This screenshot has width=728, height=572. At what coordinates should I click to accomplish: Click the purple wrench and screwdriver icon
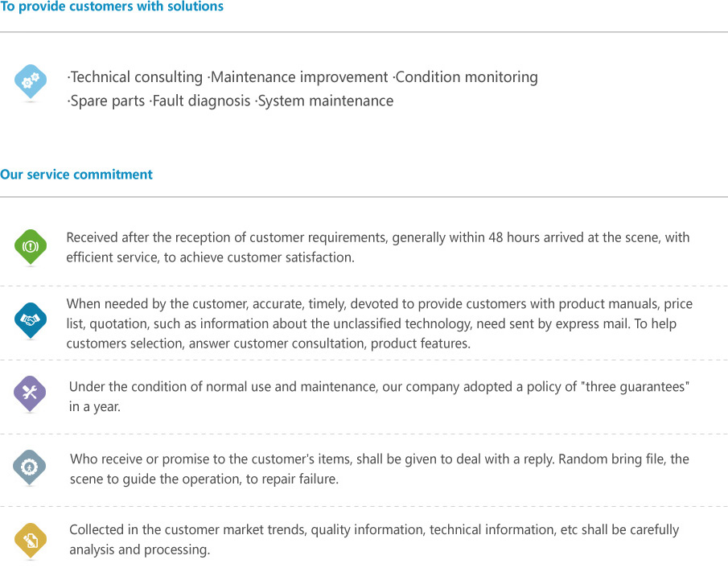pyautogui.click(x=30, y=393)
